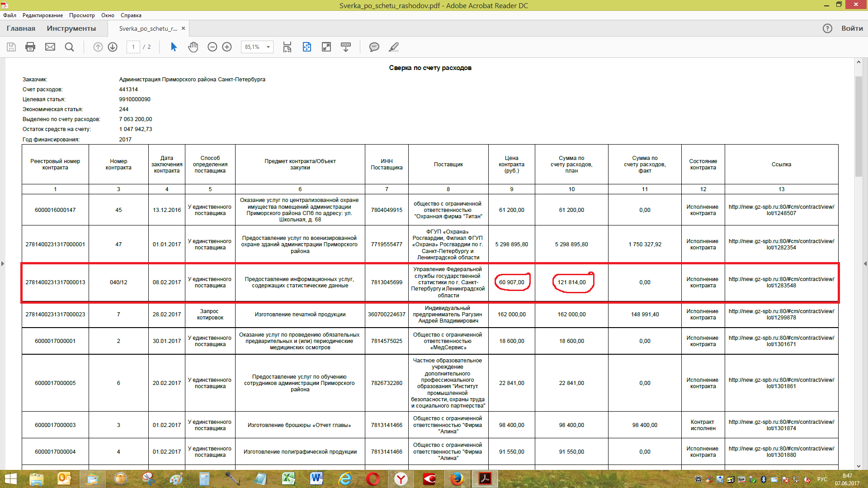Expand the left navigation pane arrow
This screenshot has width=868, height=488.
pos(3,263)
